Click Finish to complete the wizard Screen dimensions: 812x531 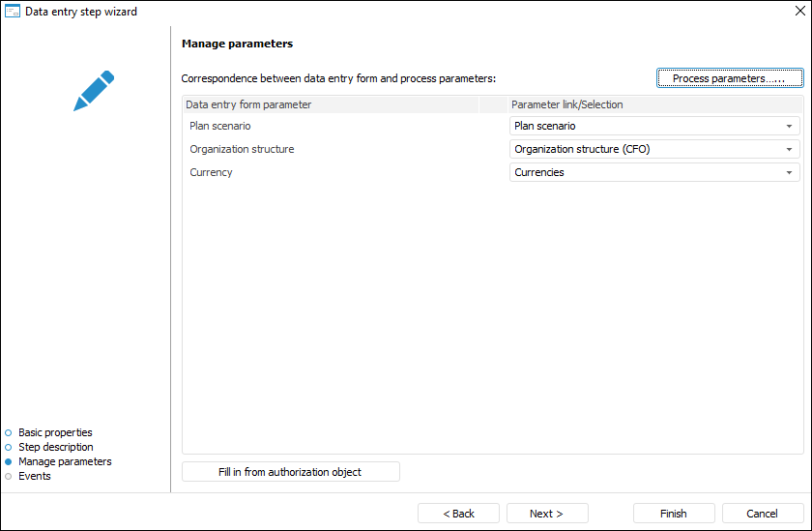674,514
